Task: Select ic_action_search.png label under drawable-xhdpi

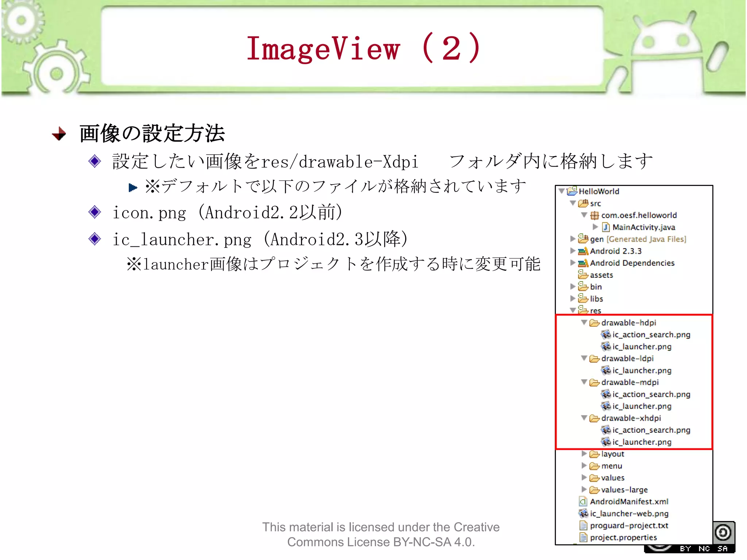Action: tap(651, 430)
